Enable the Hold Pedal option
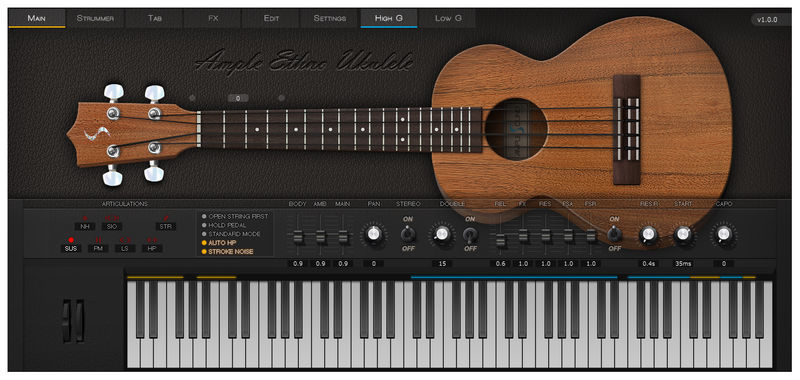The width and height of the screenshot is (800, 380). point(224,225)
